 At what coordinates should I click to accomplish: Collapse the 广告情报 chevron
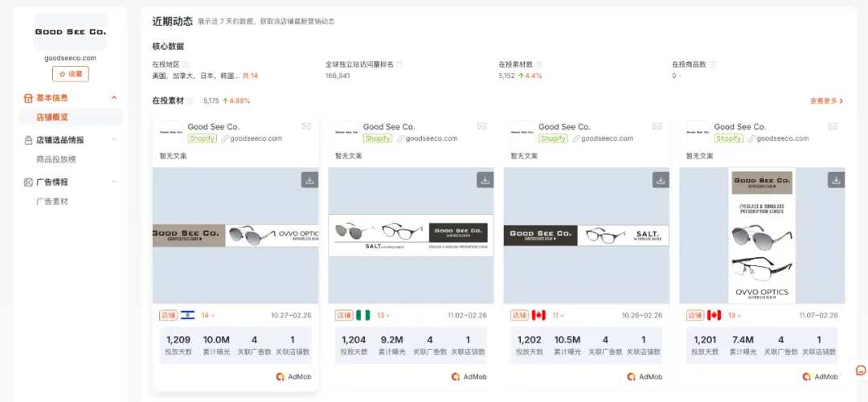pos(114,183)
